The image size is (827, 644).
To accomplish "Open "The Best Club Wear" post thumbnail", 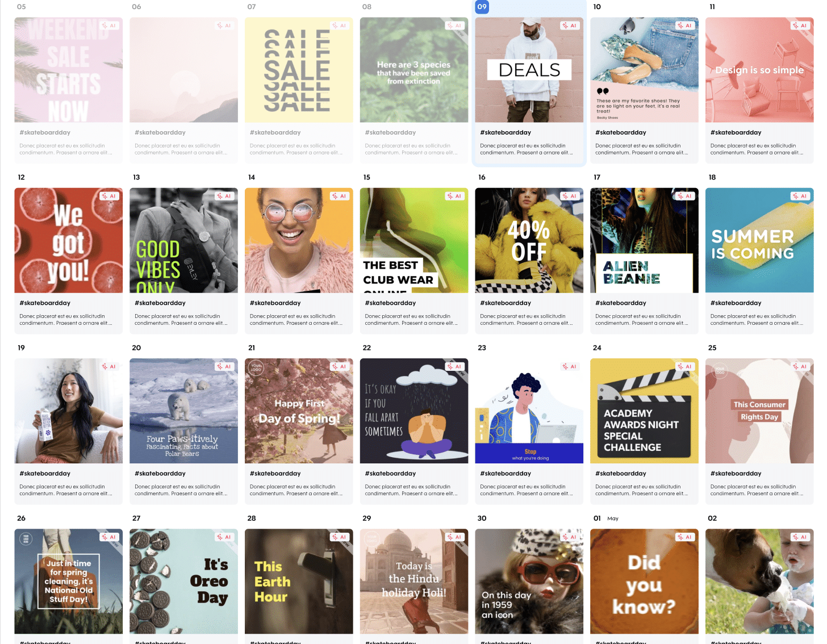I will [413, 240].
